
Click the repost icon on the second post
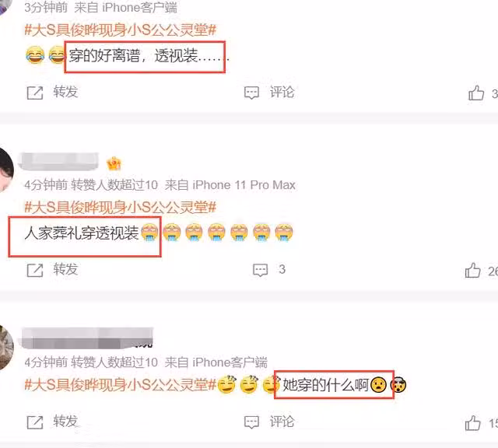pyautogui.click(x=35, y=270)
